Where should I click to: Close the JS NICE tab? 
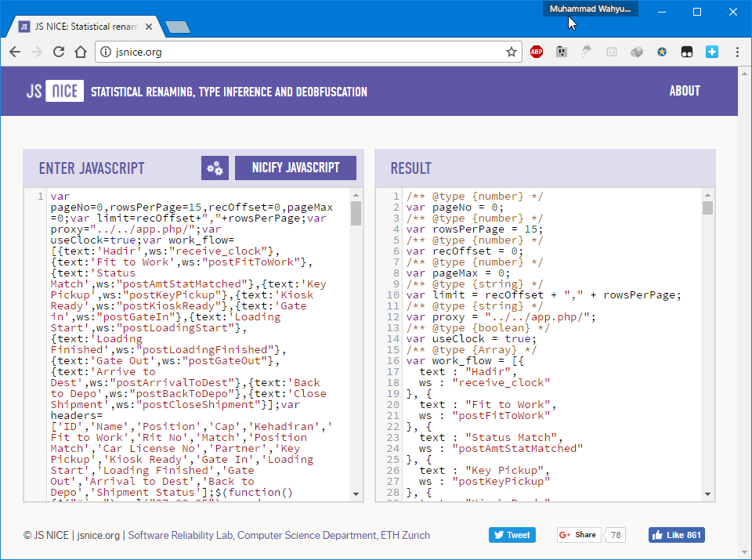[x=149, y=27]
